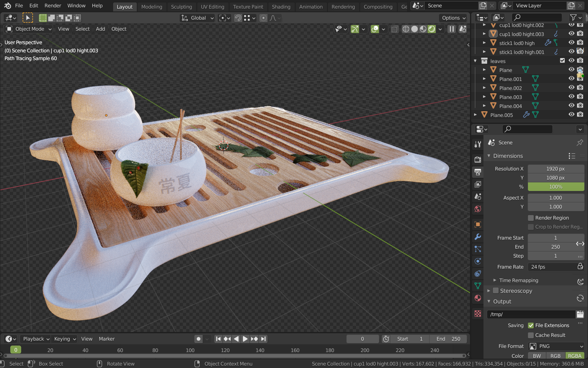588x368 pixels.
Task: Switch to the Shading workspace tab
Action: click(281, 7)
